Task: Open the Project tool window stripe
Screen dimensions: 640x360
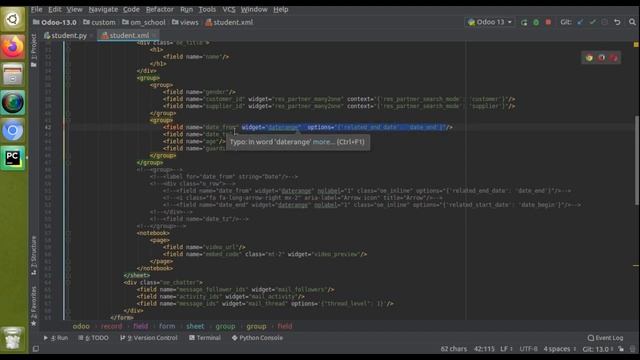Action: 34,50
